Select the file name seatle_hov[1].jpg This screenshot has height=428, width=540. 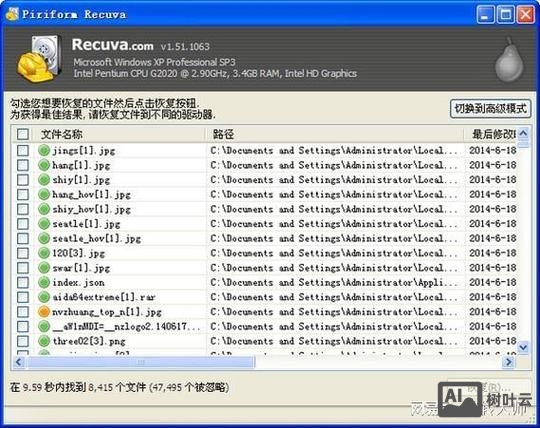pyautogui.click(x=96, y=239)
